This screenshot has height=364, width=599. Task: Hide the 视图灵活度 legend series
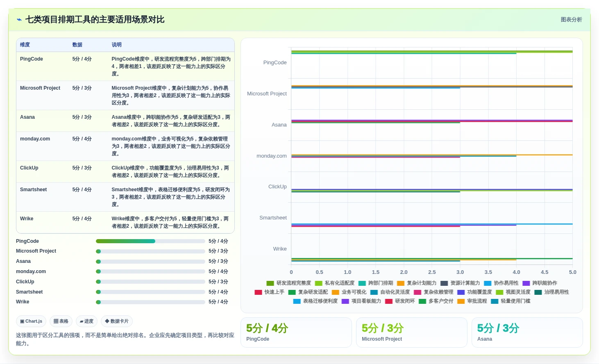513,292
